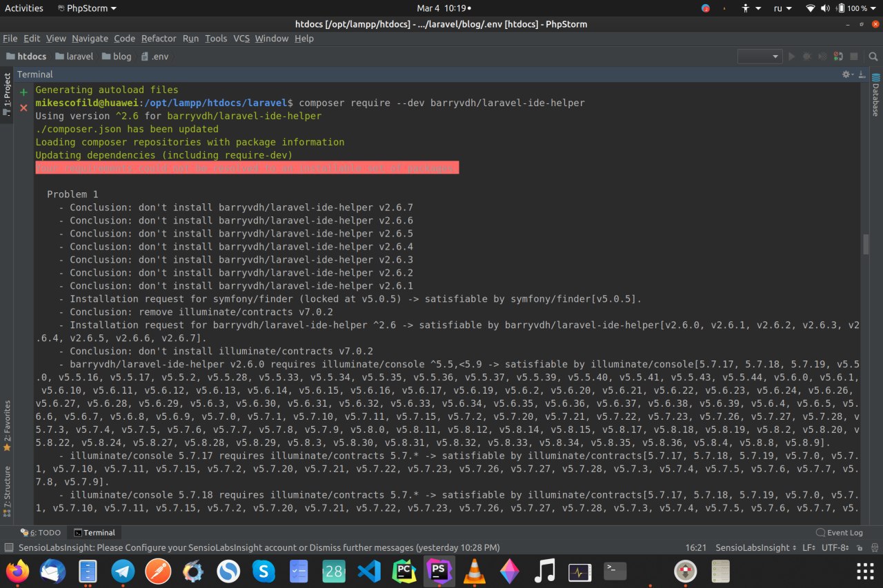Switch to the TODO tool tab
The width and height of the screenshot is (883, 588).
pyautogui.click(x=41, y=533)
